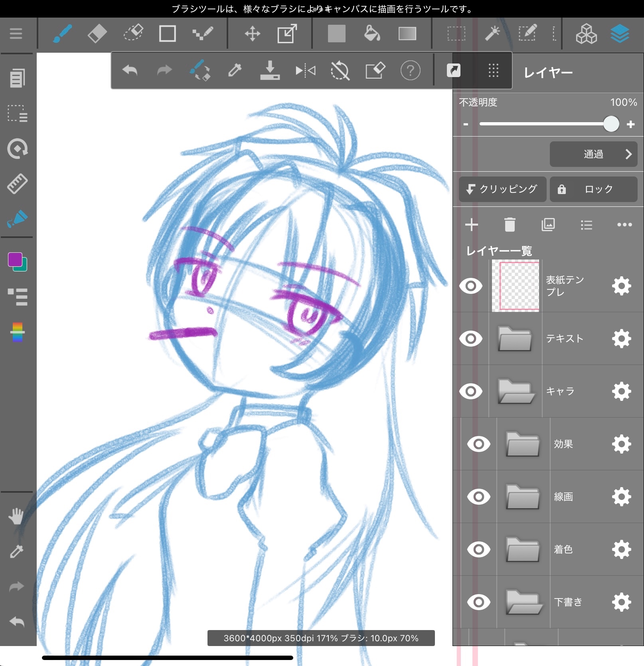Select the Gradient tool

pos(407,34)
